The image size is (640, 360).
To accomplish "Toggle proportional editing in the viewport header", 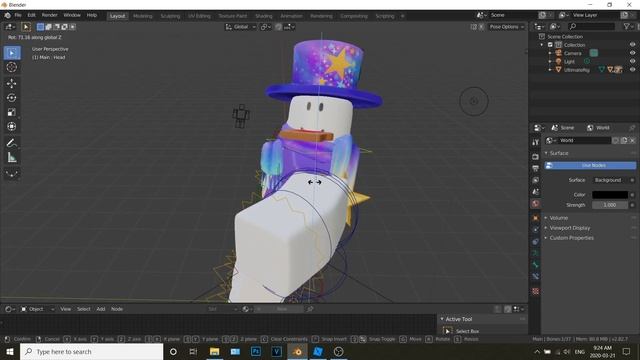I will click(x=278, y=27).
